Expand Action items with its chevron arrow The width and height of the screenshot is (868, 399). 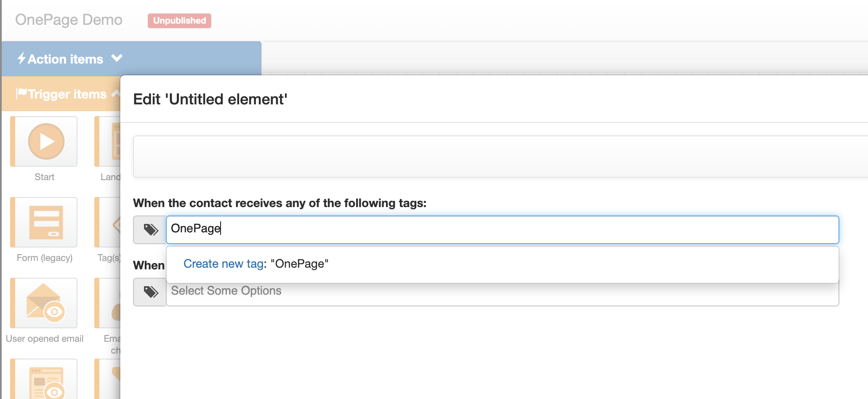pos(117,58)
